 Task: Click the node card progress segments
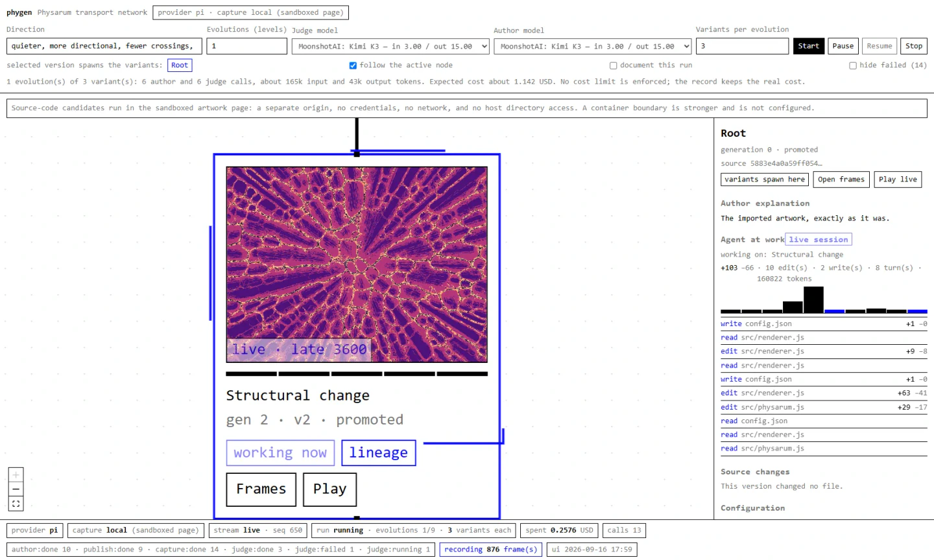point(357,374)
